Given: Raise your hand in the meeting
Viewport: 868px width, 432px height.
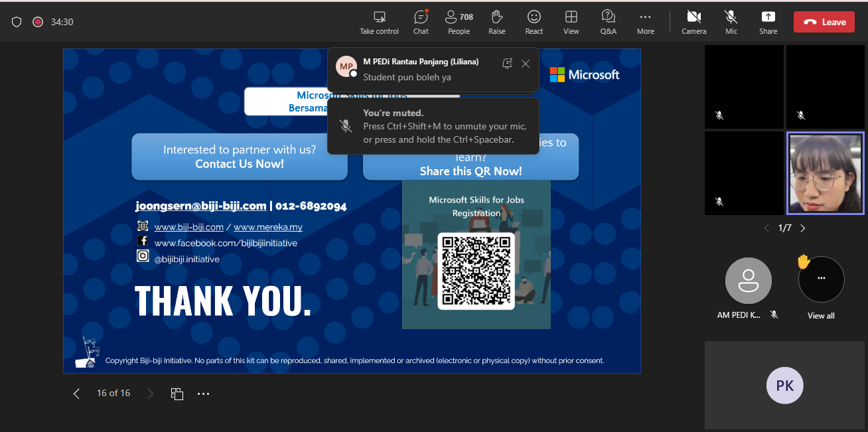Looking at the screenshot, I should (x=496, y=21).
